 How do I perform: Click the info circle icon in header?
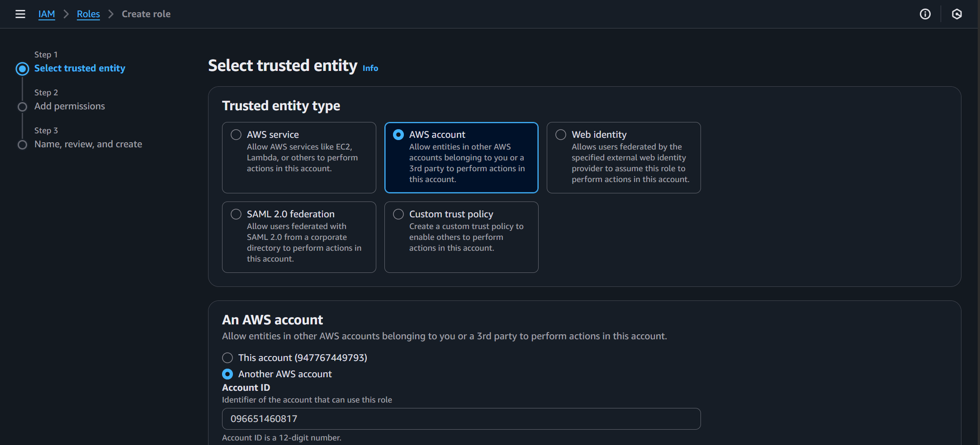[x=925, y=14]
